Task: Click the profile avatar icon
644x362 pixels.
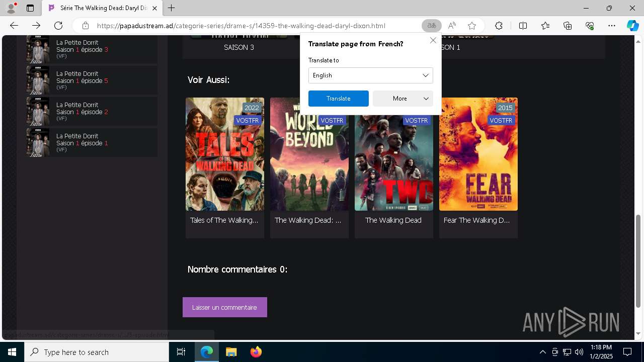Action: [x=11, y=8]
